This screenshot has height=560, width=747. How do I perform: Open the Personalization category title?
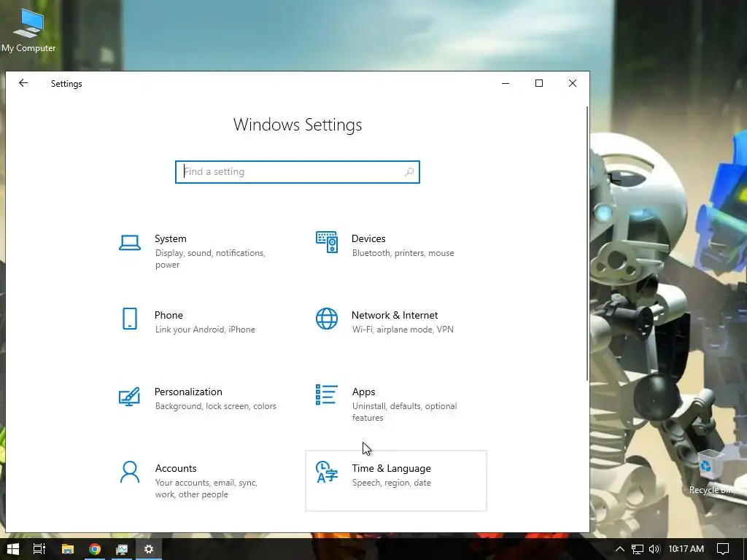(x=188, y=392)
